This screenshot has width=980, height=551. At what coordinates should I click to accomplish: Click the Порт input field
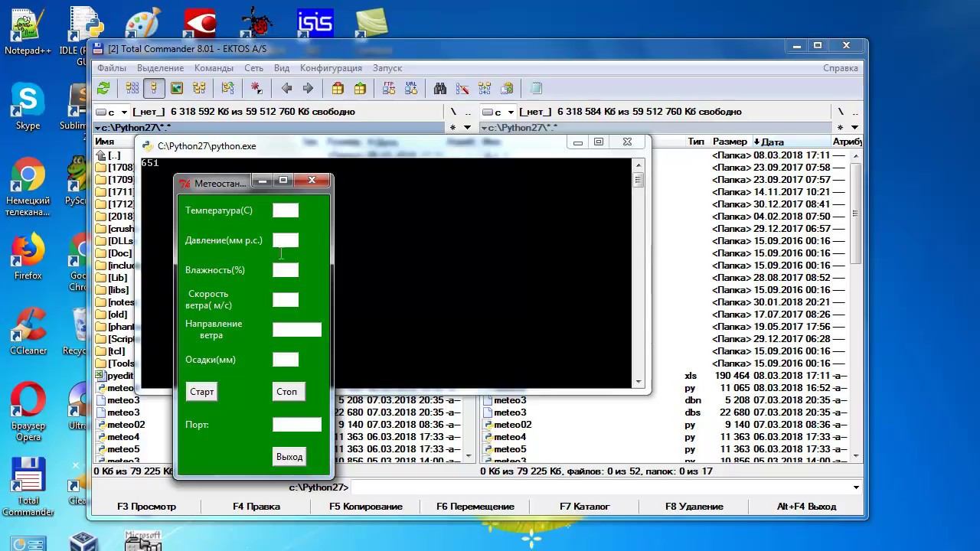tap(297, 425)
